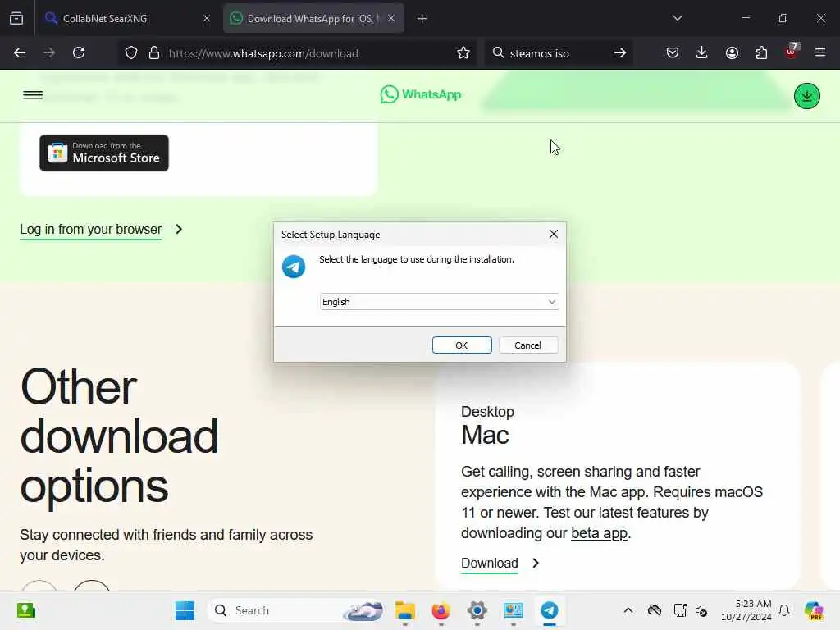The height and width of the screenshot is (630, 840).
Task: Open the Firefox account icon
Action: [x=732, y=53]
